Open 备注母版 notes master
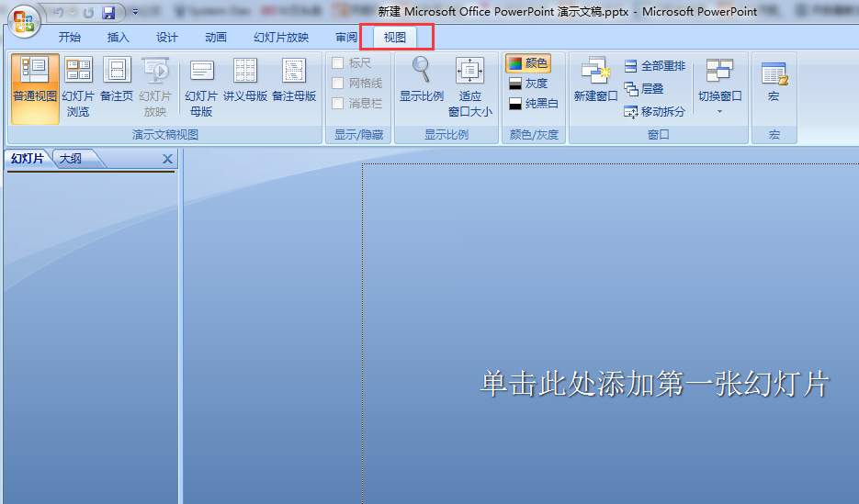 [294, 81]
